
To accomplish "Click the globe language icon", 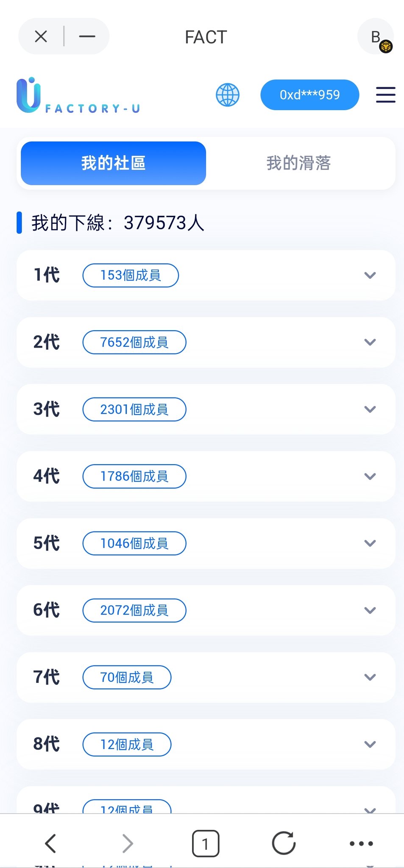I will point(228,95).
